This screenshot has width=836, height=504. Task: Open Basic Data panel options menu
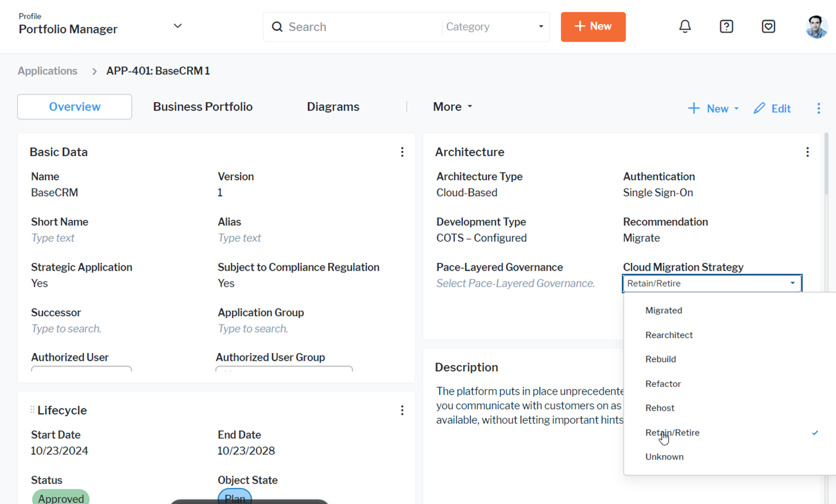(402, 152)
